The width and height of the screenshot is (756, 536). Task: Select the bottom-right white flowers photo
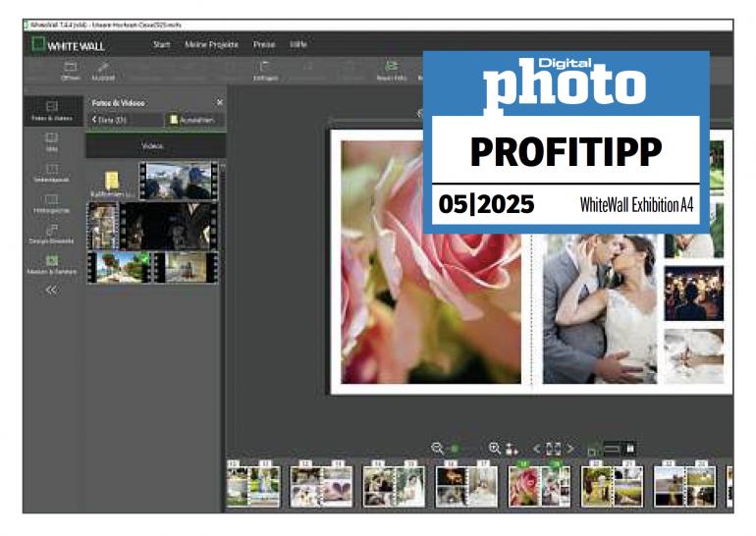pos(694,356)
